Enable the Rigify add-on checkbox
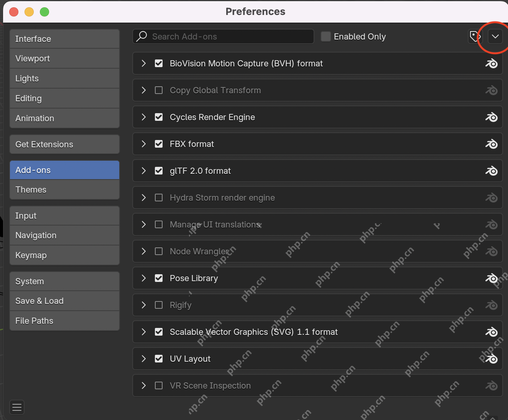 (159, 305)
